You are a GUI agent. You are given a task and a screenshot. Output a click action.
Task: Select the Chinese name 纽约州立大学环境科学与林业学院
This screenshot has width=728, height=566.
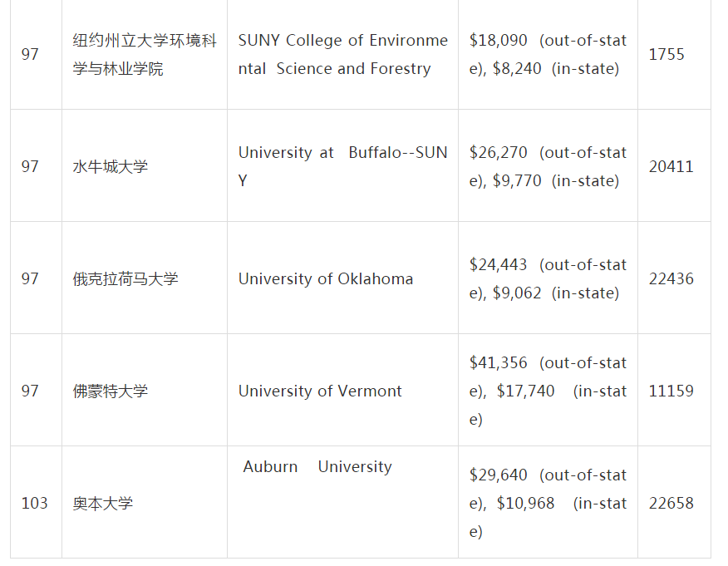pos(145,55)
